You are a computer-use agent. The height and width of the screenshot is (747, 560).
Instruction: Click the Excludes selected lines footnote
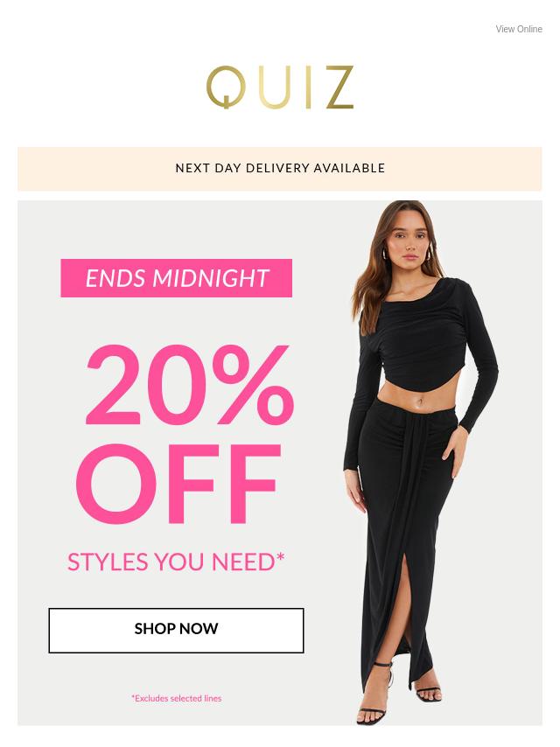[x=177, y=698]
